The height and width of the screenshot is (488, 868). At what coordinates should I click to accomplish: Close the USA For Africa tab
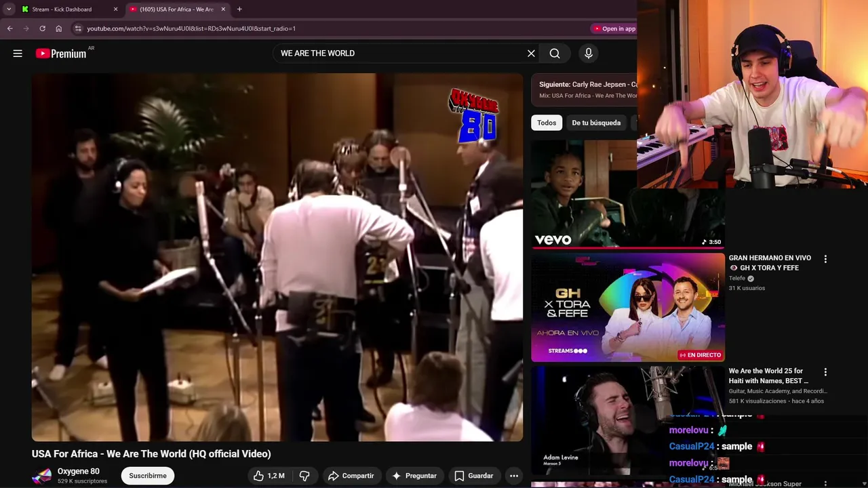click(x=223, y=9)
